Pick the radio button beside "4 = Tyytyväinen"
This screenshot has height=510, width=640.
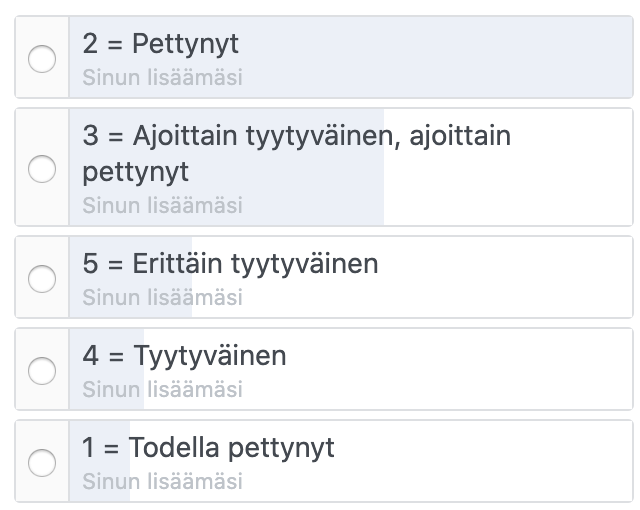(42, 370)
